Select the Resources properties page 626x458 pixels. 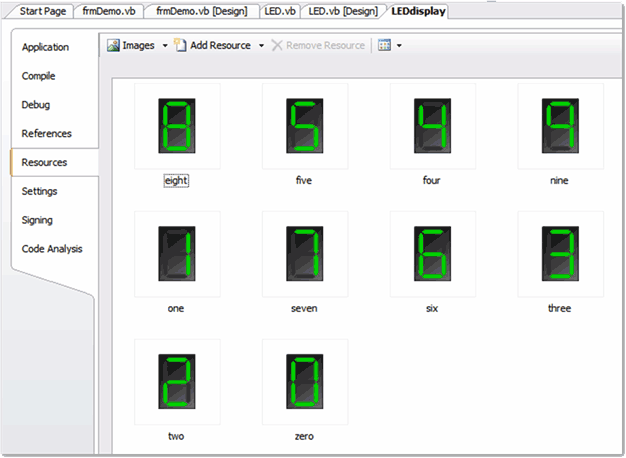54,163
